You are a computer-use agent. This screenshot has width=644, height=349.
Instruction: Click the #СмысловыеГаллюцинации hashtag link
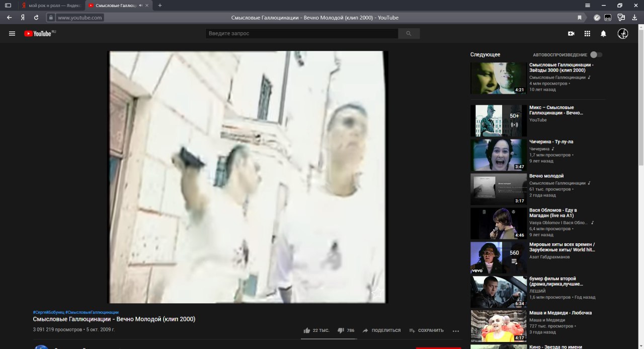(92, 312)
